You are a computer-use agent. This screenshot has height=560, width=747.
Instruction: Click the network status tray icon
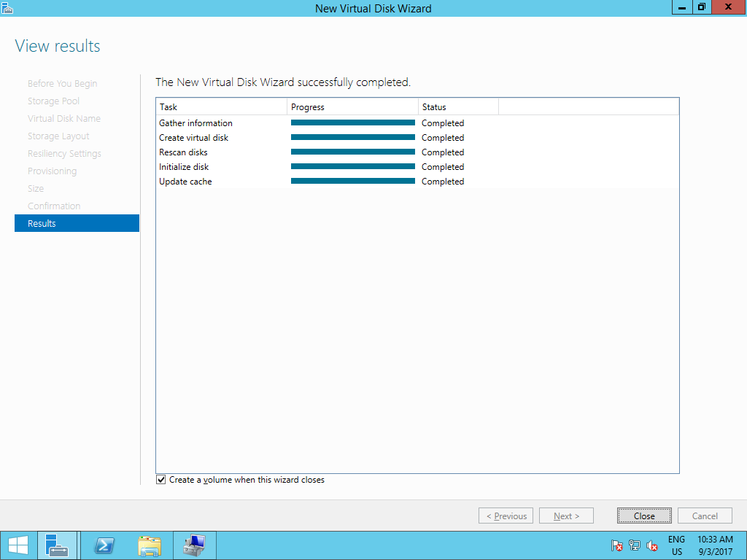click(633, 545)
